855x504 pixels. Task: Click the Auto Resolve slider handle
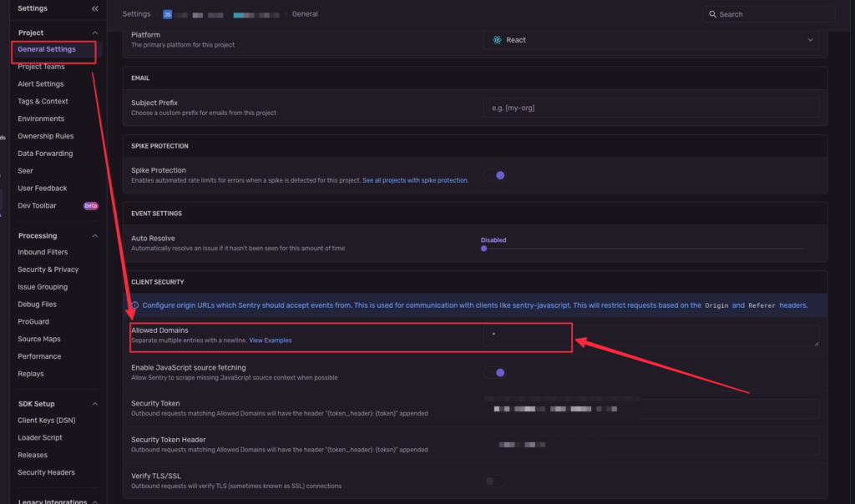coord(483,249)
